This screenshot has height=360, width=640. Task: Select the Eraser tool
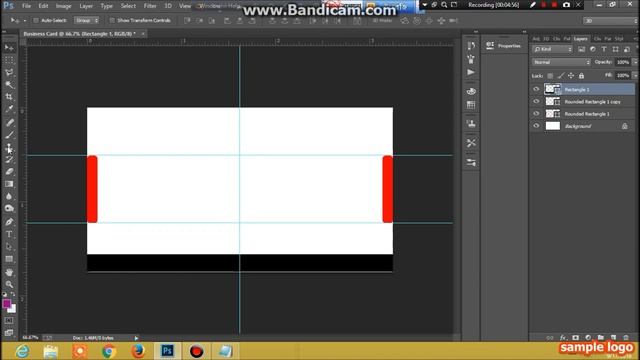click(9, 172)
